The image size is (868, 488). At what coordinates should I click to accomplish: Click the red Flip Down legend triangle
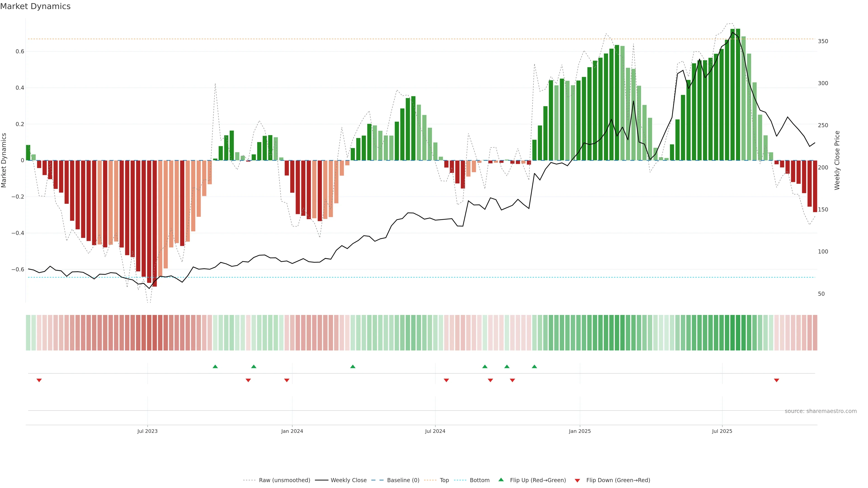pyautogui.click(x=577, y=481)
